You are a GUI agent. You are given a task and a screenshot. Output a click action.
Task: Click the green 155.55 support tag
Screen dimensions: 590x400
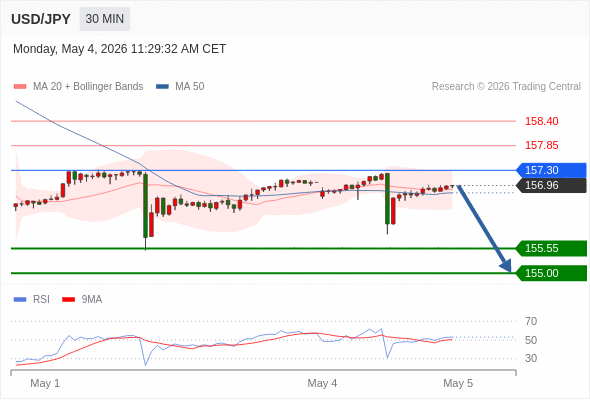coord(551,248)
